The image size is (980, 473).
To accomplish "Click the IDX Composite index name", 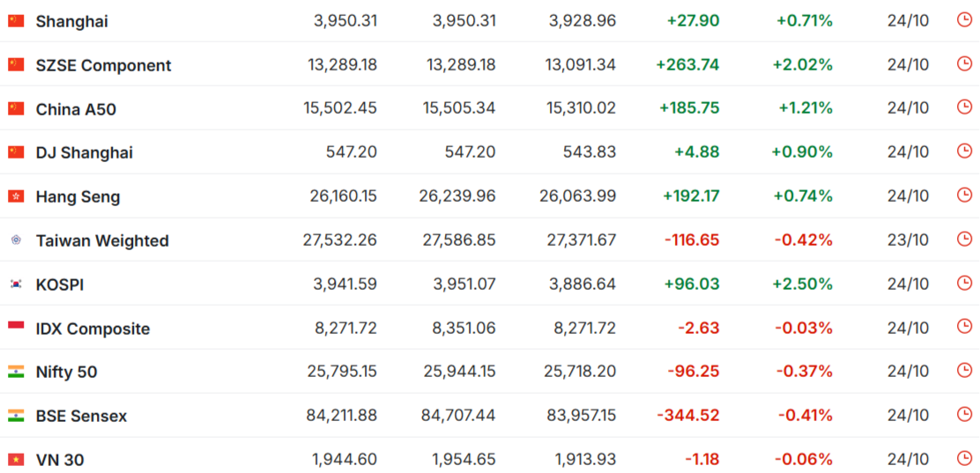I will click(x=93, y=329).
